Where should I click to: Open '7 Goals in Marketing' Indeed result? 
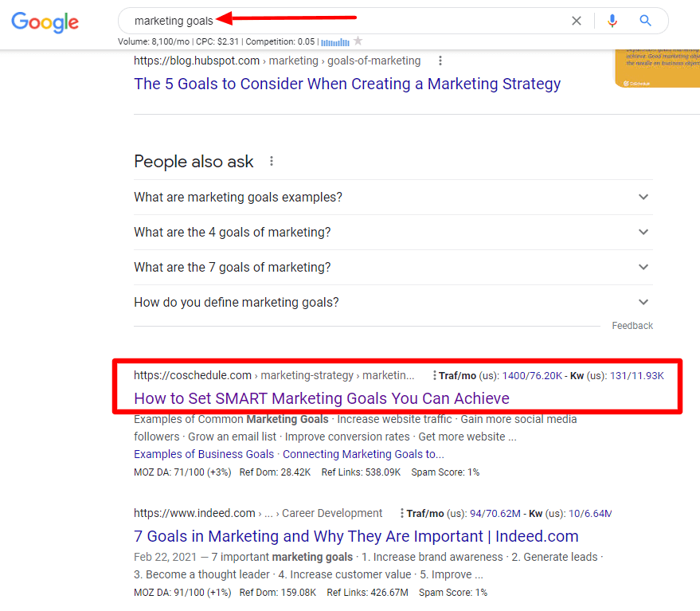point(356,536)
